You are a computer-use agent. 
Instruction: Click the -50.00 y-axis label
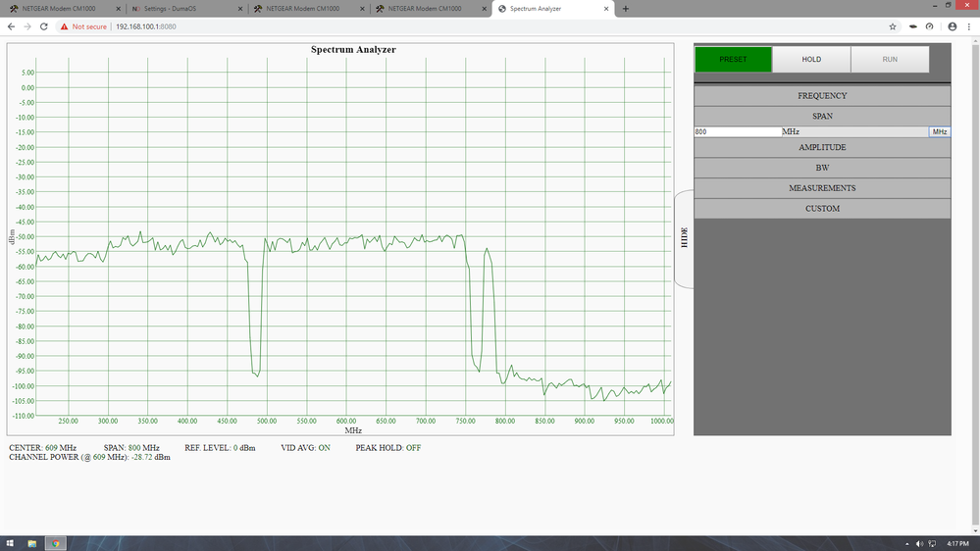click(x=25, y=236)
